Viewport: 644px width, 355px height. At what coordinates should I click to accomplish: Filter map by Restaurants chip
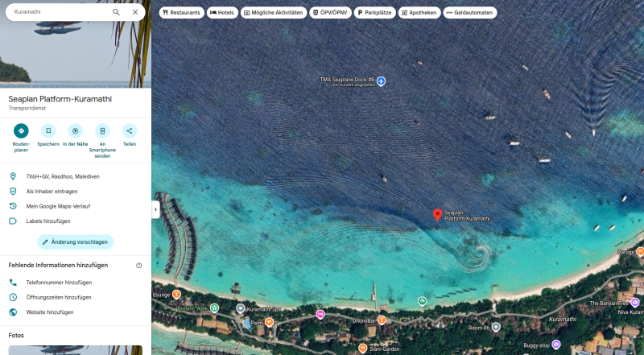[182, 13]
